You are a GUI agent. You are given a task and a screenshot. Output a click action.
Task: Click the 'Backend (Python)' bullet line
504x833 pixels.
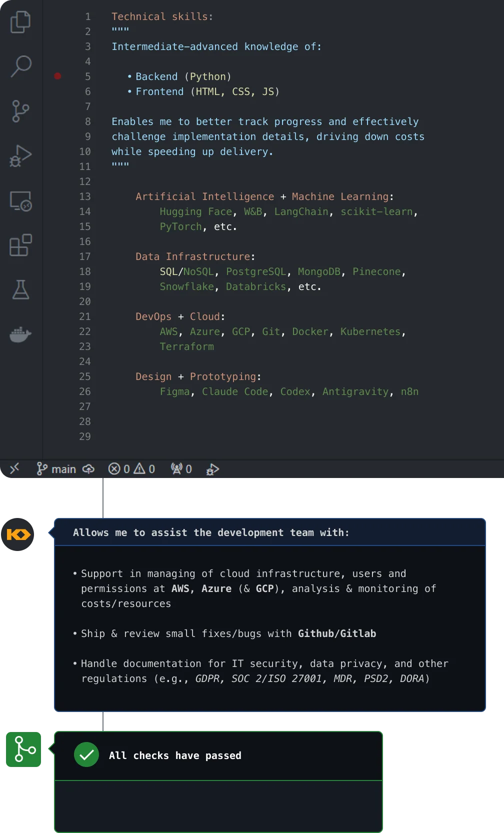(179, 76)
